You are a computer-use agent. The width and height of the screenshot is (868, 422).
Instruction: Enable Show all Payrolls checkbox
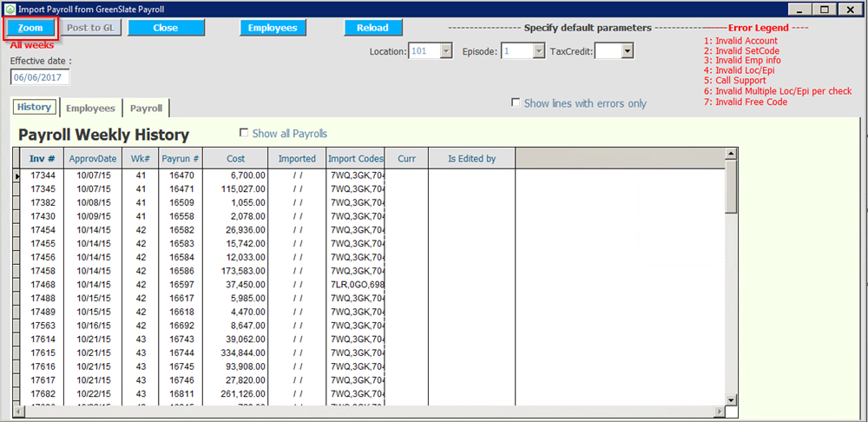pyautogui.click(x=244, y=133)
